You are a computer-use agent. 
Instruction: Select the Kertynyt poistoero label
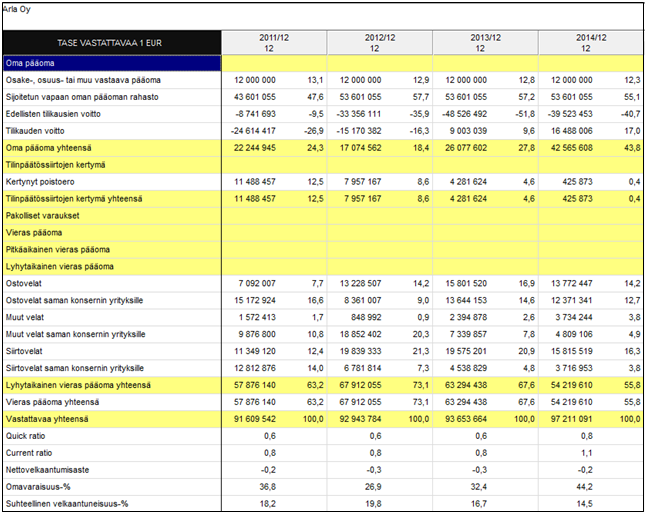(40, 182)
